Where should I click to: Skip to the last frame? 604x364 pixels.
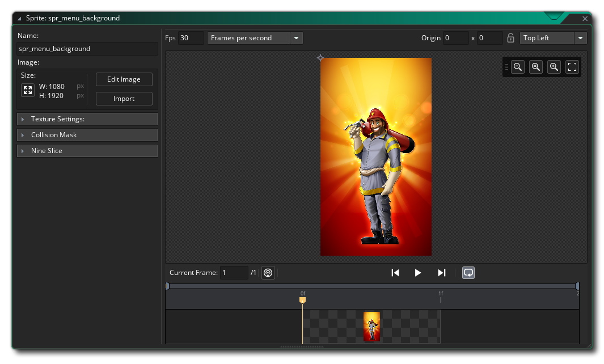pos(441,273)
